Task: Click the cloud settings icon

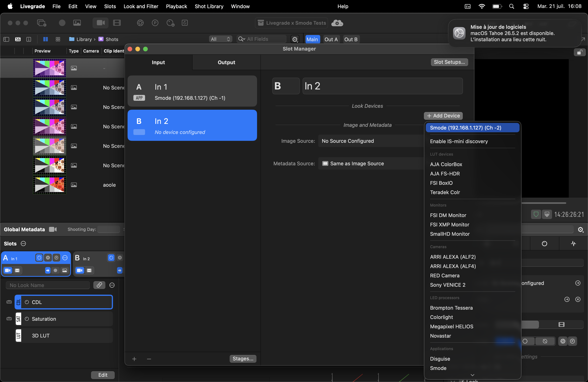Action: 337,23
